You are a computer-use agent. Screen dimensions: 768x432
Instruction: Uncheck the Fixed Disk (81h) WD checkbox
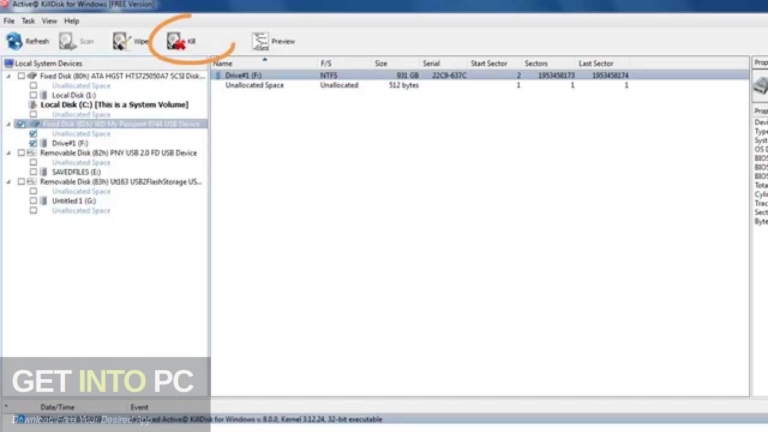[21, 124]
